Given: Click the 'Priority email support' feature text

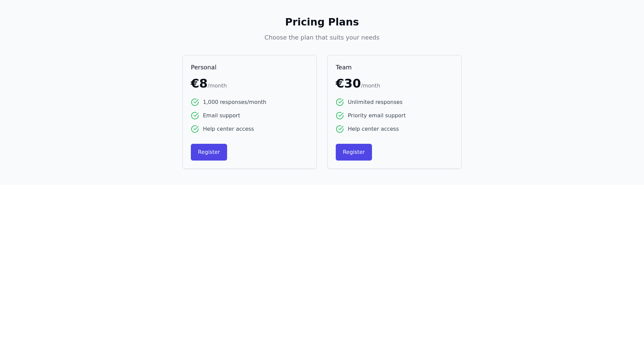Looking at the screenshot, I should pos(377,116).
